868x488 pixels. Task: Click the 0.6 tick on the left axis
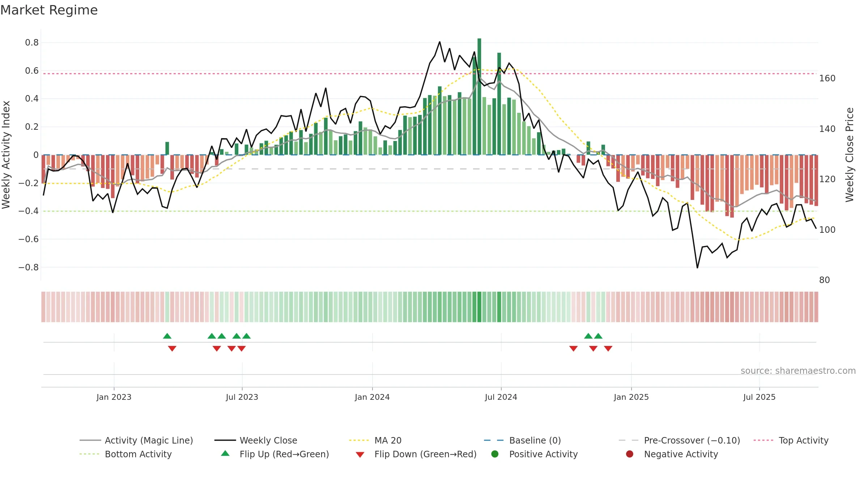[x=32, y=70]
